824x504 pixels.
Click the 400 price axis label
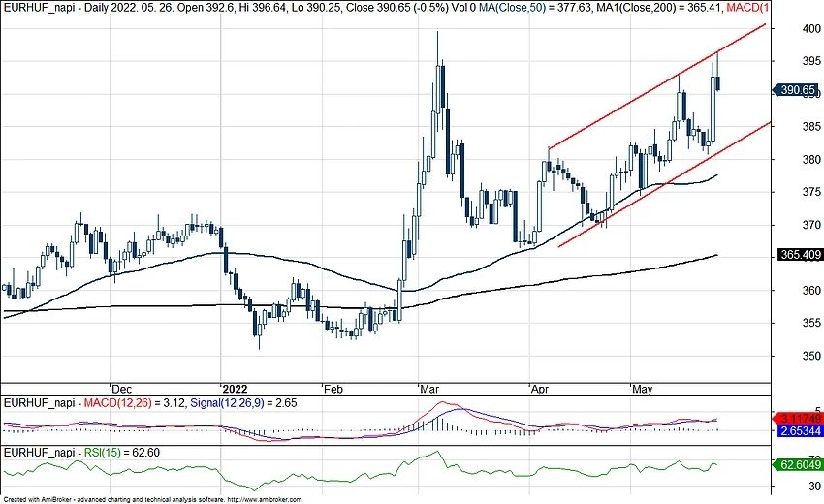coord(811,29)
